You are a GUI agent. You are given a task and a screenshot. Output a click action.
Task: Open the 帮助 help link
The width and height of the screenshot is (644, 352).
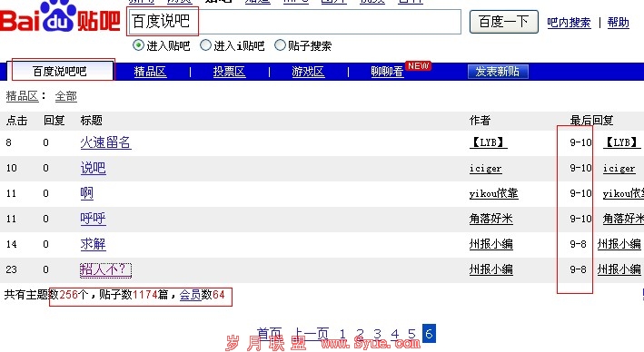(x=619, y=23)
